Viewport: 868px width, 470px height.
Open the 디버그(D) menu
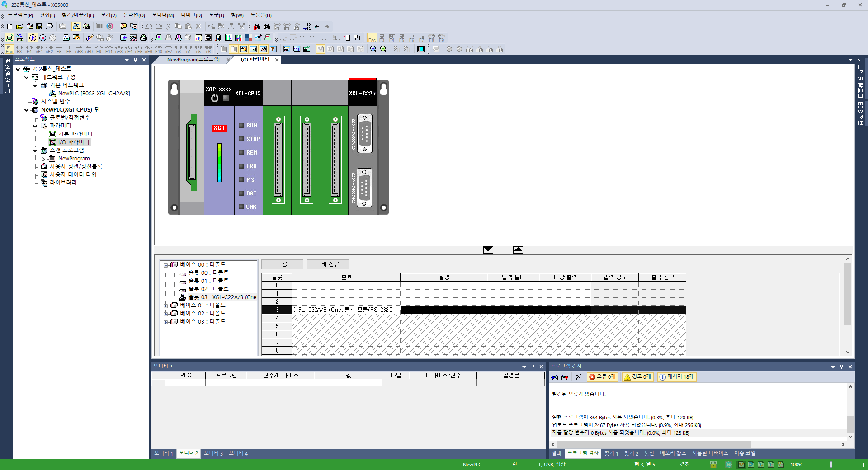tap(191, 15)
